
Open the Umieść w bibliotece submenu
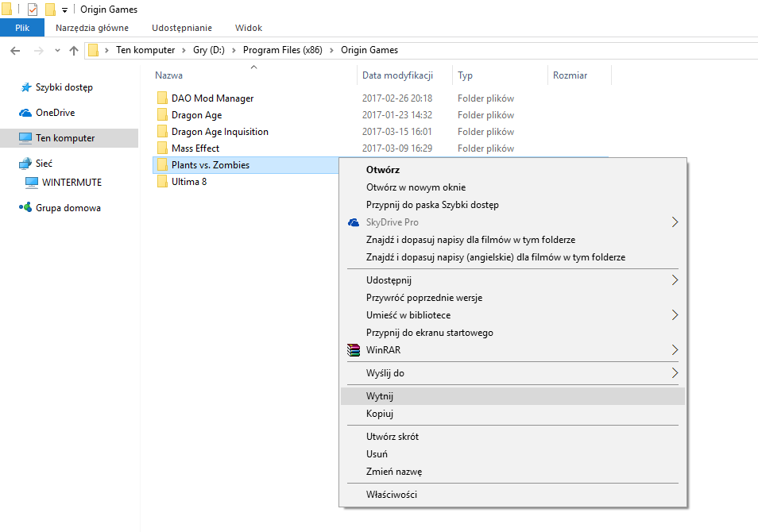[x=513, y=315]
